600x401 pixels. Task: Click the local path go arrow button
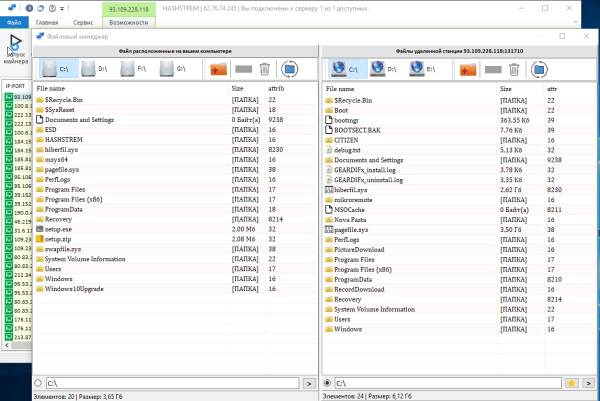(x=309, y=382)
